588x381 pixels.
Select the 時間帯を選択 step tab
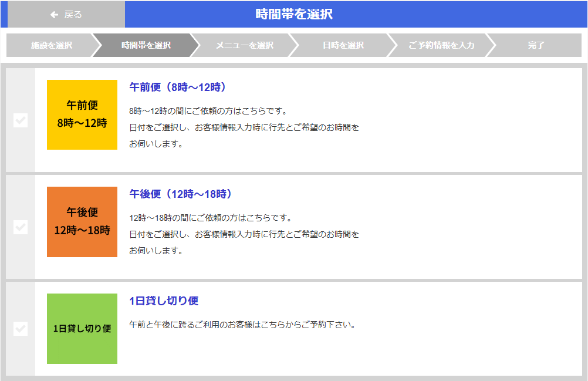[146, 45]
